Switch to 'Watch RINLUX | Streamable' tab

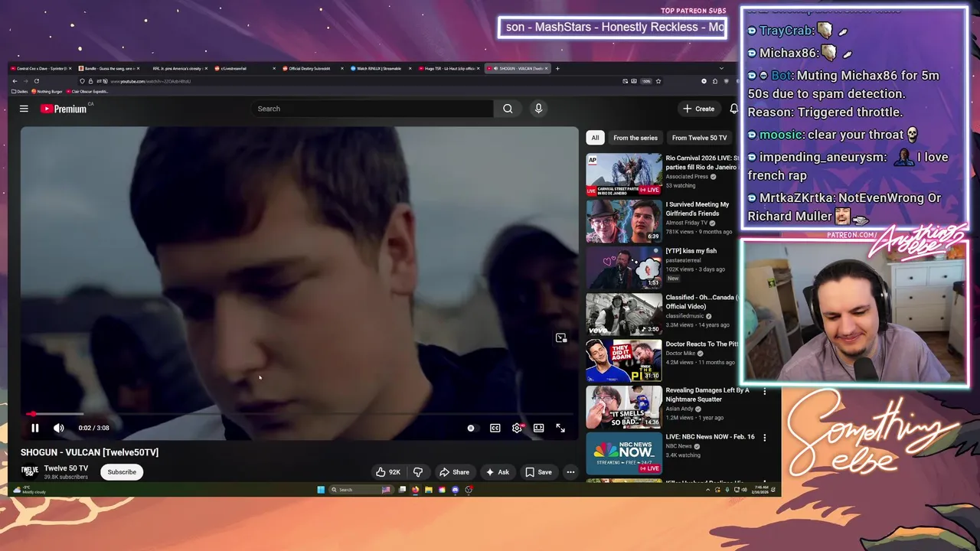coord(380,68)
